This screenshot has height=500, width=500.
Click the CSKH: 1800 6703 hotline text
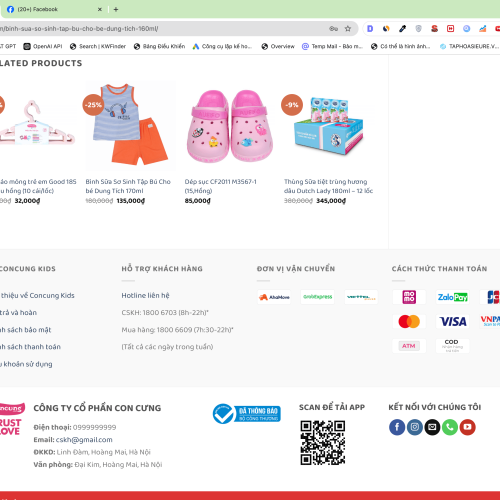165,312
